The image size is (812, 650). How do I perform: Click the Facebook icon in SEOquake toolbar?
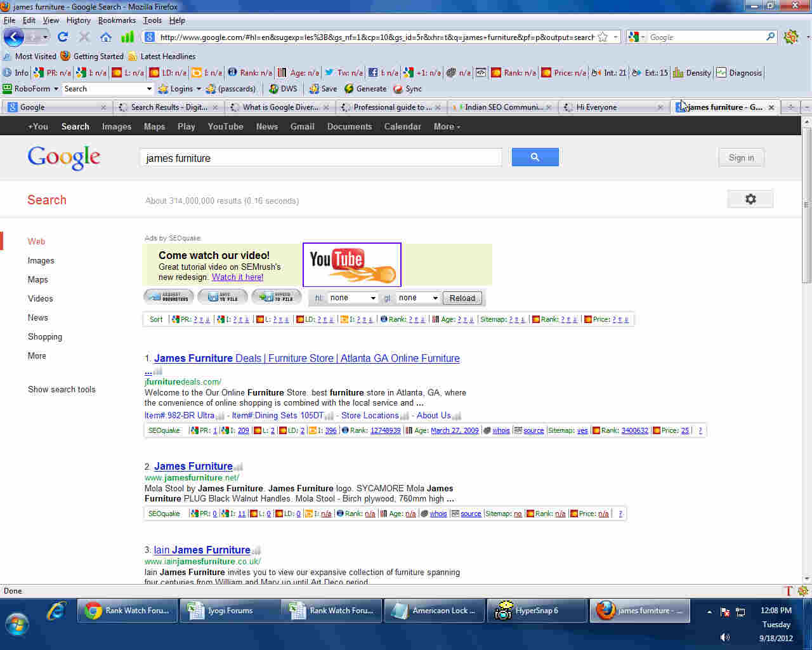(x=373, y=72)
